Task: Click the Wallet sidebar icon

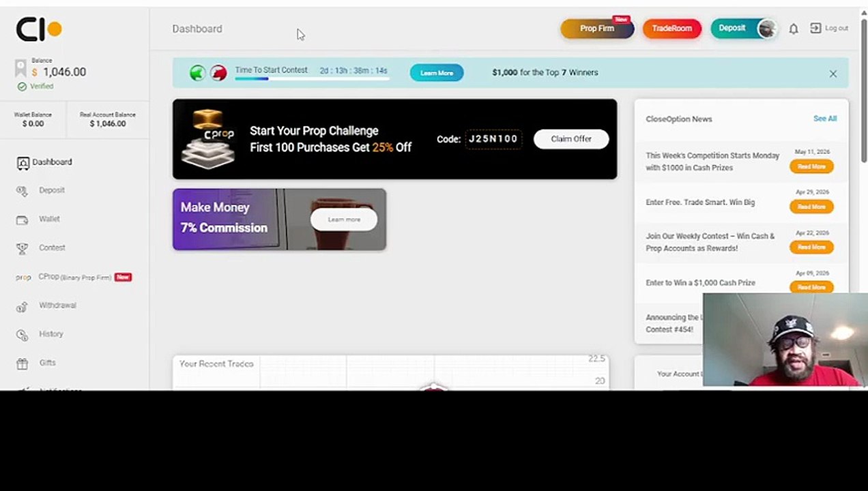Action: (x=23, y=220)
